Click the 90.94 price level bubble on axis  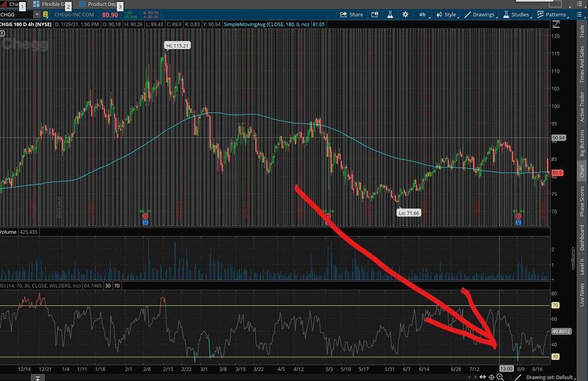click(x=559, y=138)
